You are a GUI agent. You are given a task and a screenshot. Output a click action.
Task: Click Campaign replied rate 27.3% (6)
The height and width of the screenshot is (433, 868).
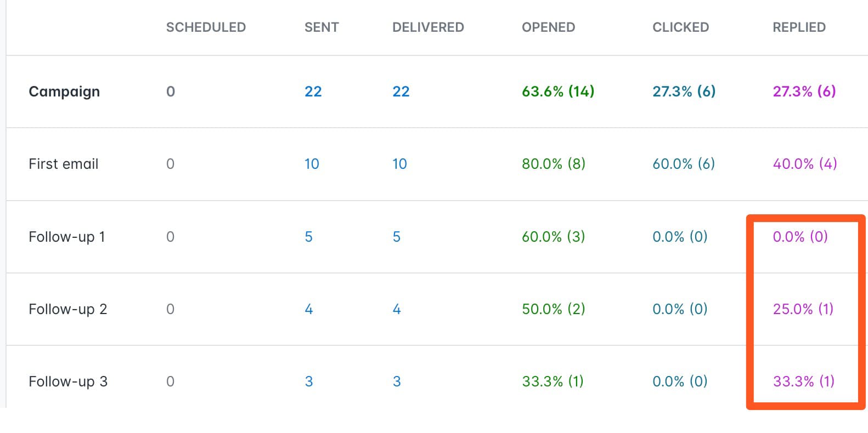[804, 92]
